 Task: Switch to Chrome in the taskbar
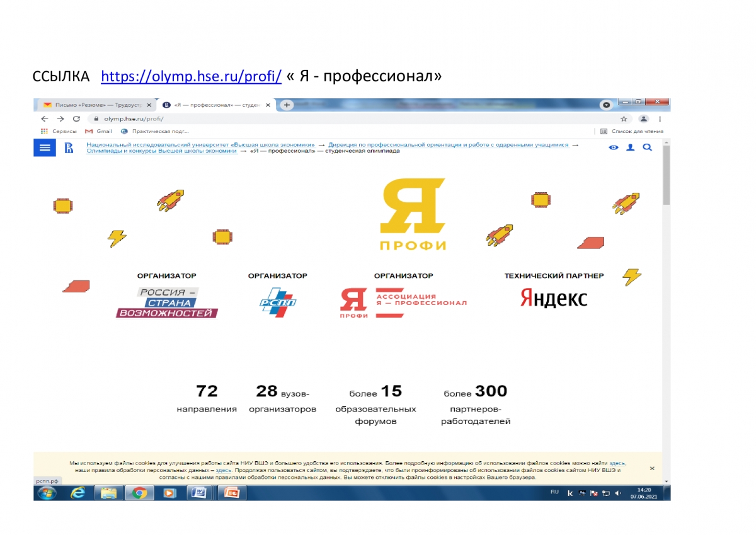coord(139,493)
